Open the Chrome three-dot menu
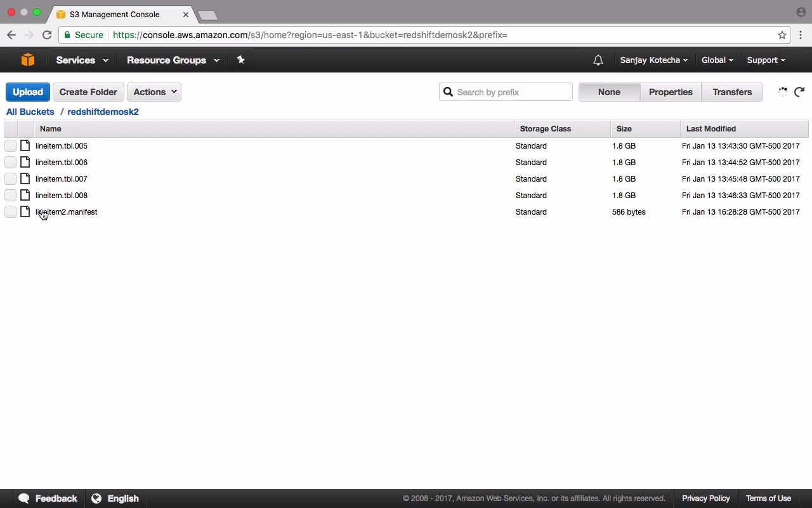 [x=801, y=35]
